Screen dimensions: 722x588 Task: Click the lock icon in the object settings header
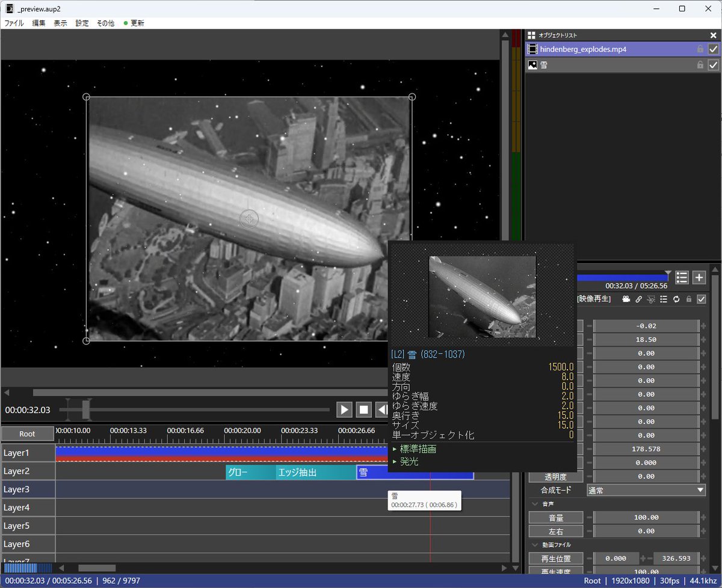(689, 299)
